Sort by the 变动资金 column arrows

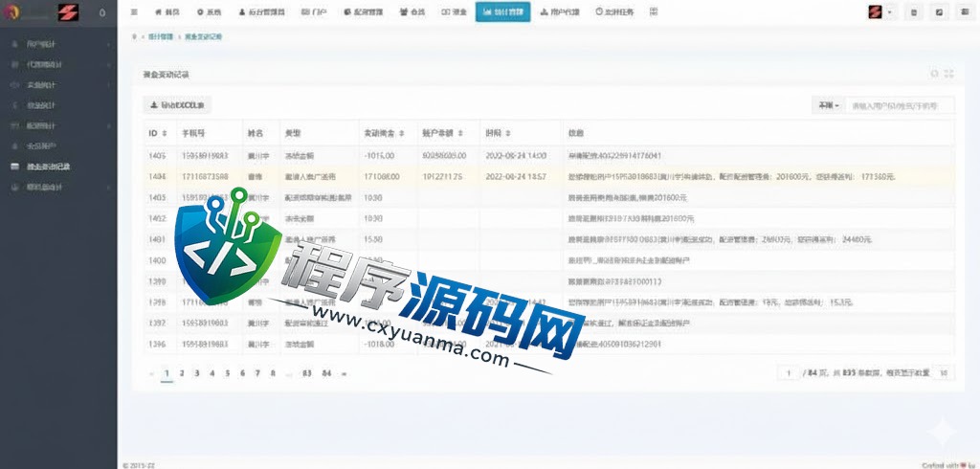tap(402, 133)
